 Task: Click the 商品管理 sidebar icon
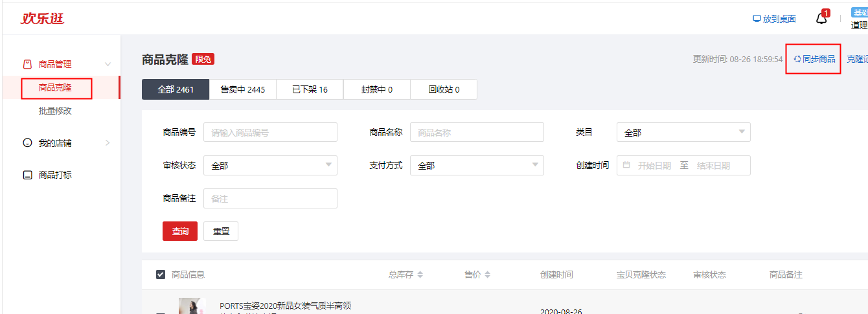point(27,64)
